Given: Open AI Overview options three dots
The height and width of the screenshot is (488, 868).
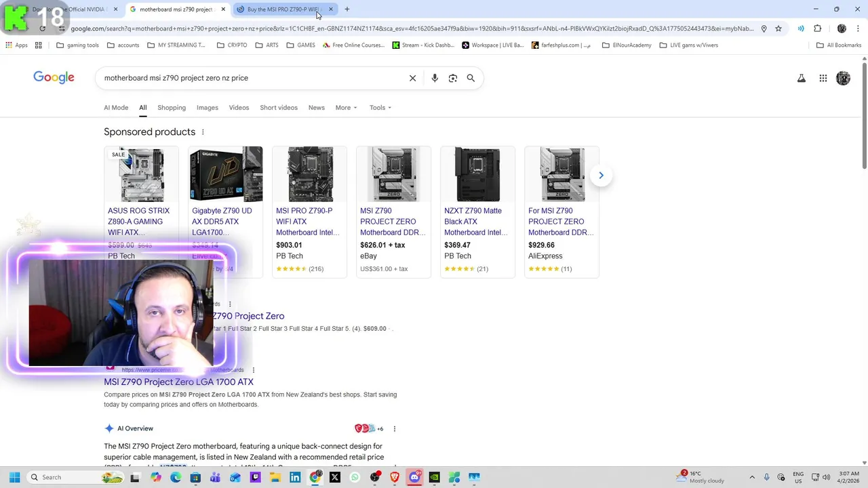Looking at the screenshot, I should pyautogui.click(x=394, y=428).
